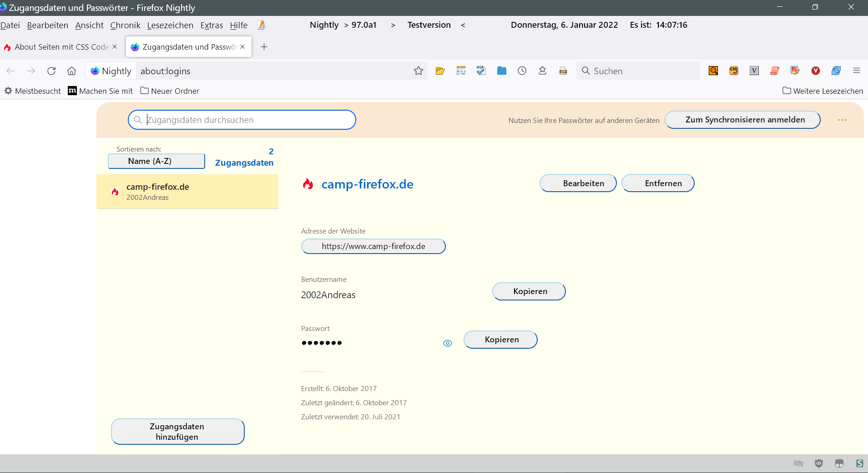The width and height of the screenshot is (868, 473).
Task: Click the bookmark star in address bar
Action: click(418, 71)
